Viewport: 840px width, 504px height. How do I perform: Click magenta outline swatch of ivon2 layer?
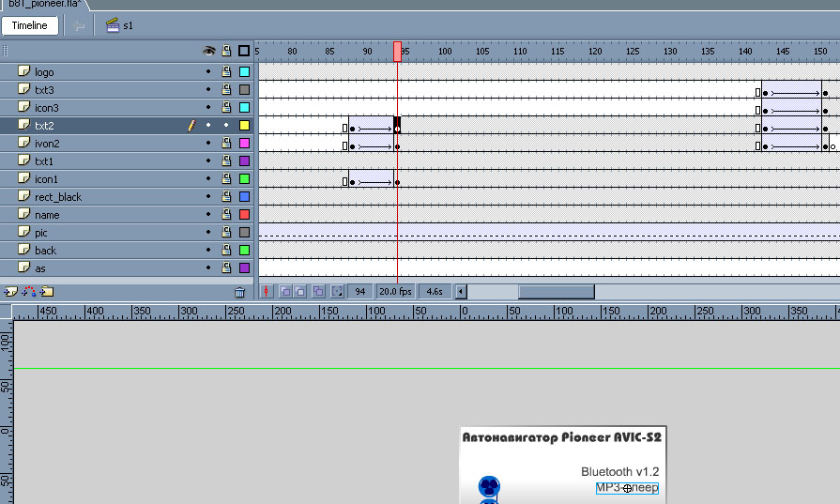pyautogui.click(x=244, y=143)
